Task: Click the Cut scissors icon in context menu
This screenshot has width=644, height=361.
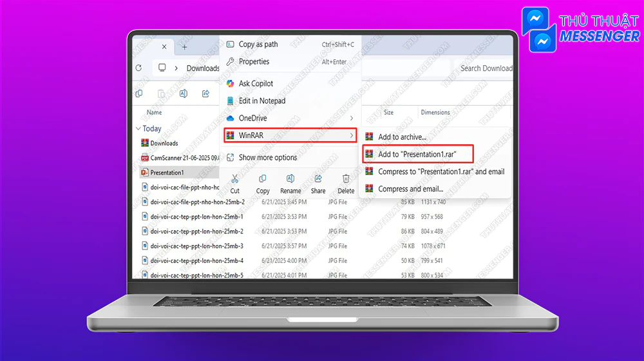Action: pos(234,179)
